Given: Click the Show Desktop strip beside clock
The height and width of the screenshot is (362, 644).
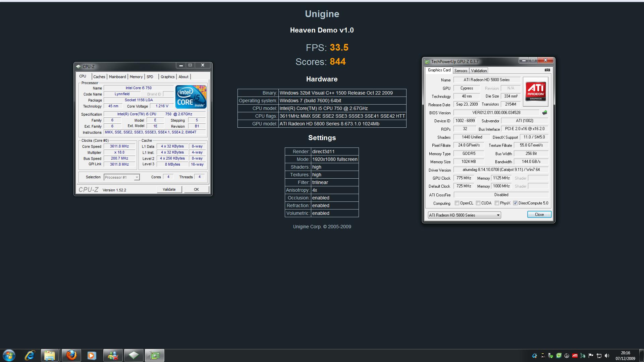Looking at the screenshot, I should point(641,356).
